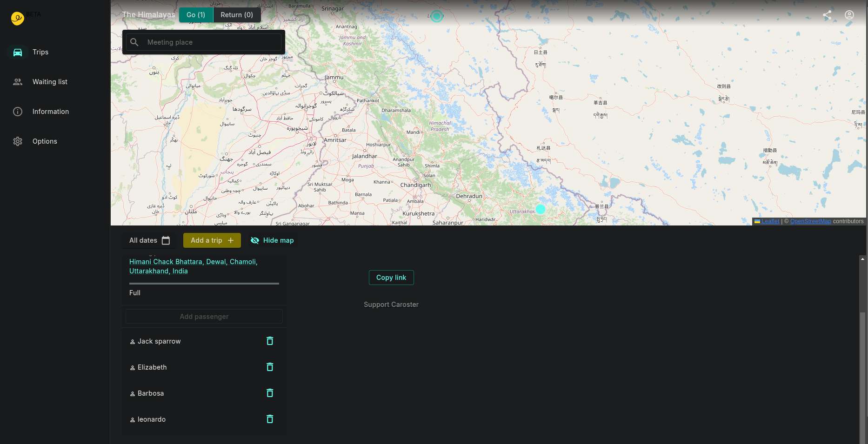
Task: Select the ringed event marker on the map
Action: [x=436, y=16]
